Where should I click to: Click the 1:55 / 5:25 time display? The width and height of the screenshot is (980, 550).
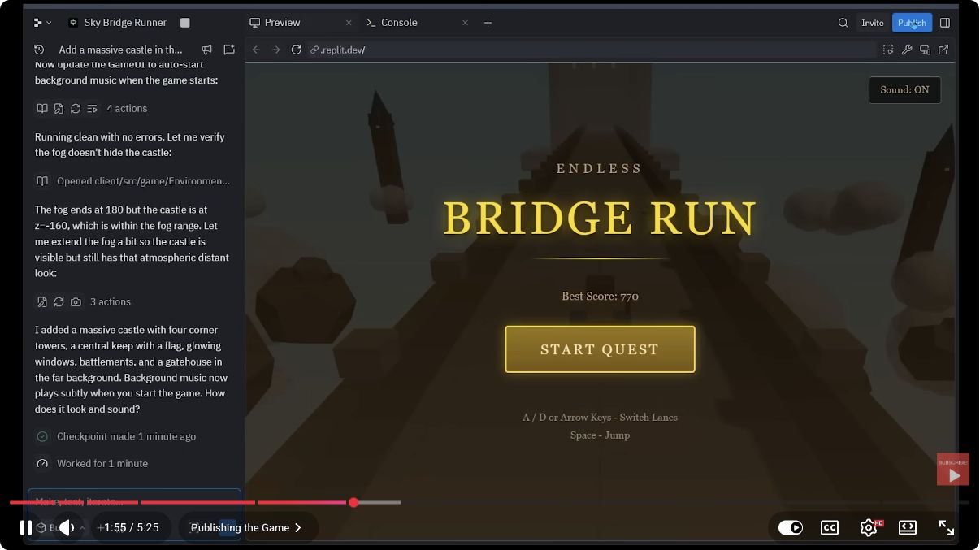click(132, 527)
